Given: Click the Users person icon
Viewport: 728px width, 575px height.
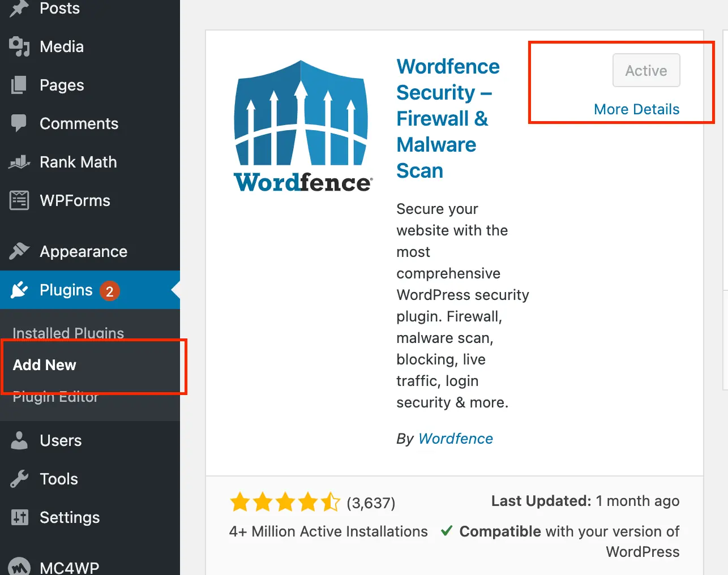Looking at the screenshot, I should coord(19,440).
